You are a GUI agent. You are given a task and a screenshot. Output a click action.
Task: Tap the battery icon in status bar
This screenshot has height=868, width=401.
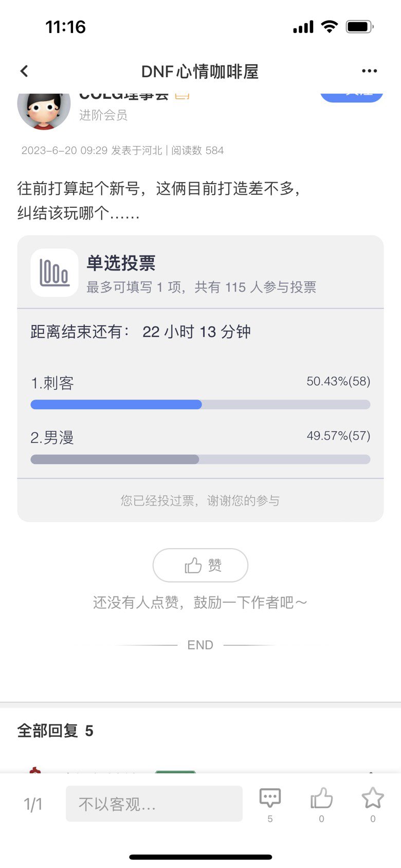click(359, 27)
